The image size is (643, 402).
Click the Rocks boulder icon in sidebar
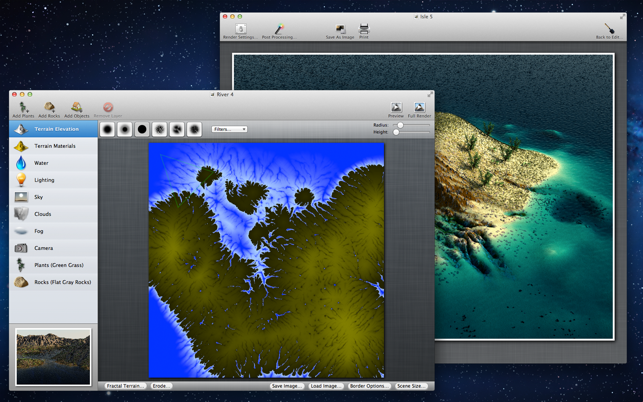coord(21,282)
